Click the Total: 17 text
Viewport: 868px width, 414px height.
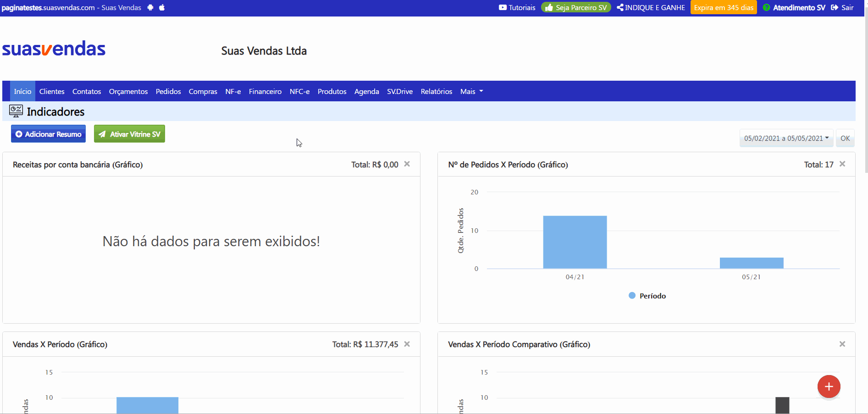coord(818,165)
